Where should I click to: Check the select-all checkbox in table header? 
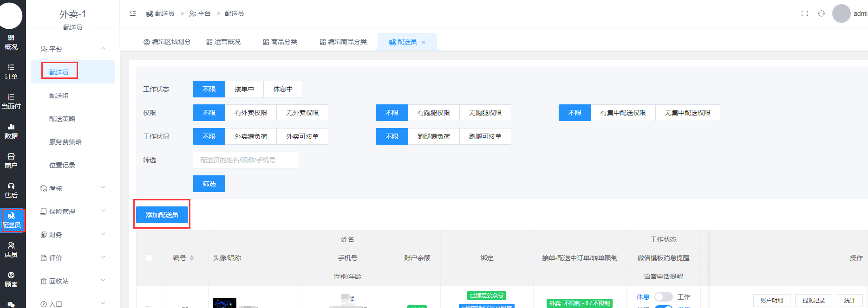tap(149, 258)
